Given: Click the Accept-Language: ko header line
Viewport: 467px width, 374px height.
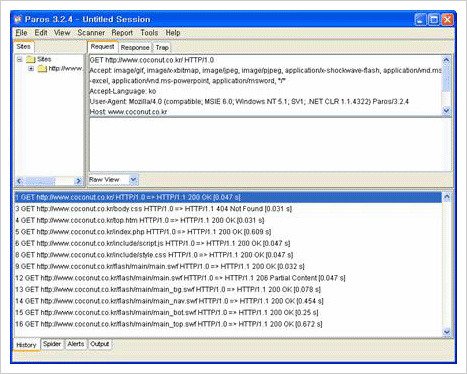Looking at the screenshot, I should (123, 91).
